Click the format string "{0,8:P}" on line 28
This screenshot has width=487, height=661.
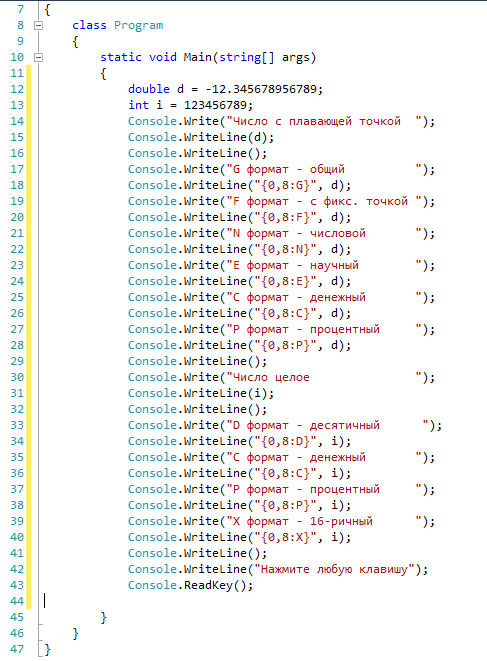coord(285,346)
